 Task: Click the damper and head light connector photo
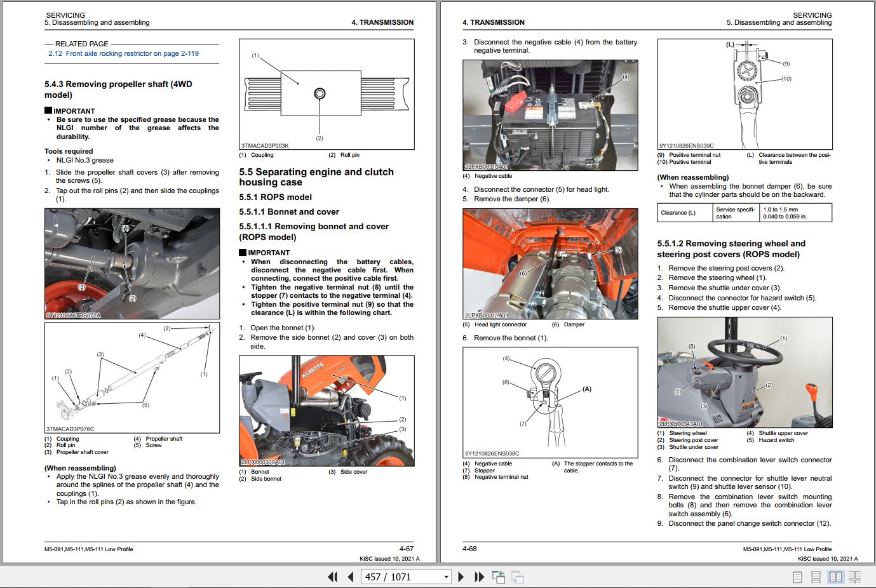(550, 264)
